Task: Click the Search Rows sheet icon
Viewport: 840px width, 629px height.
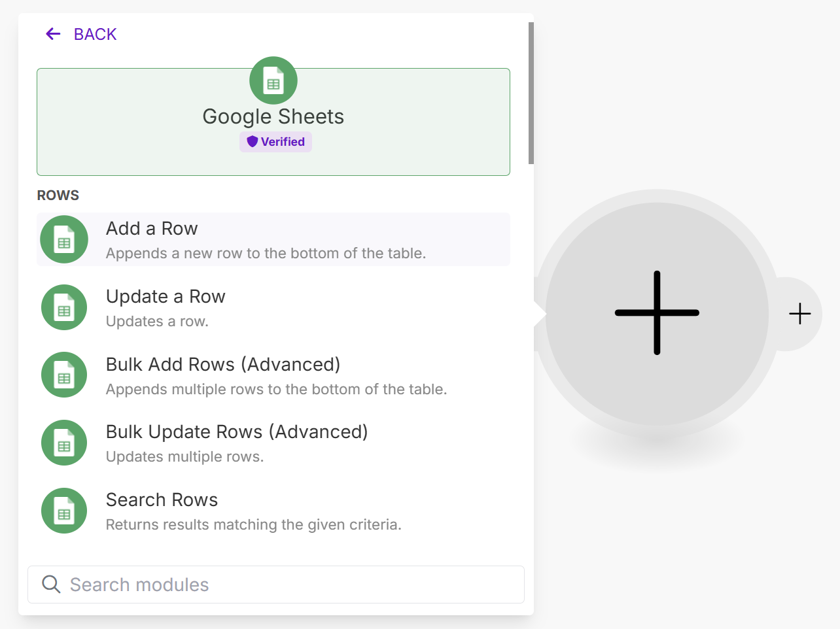Action: point(64,511)
